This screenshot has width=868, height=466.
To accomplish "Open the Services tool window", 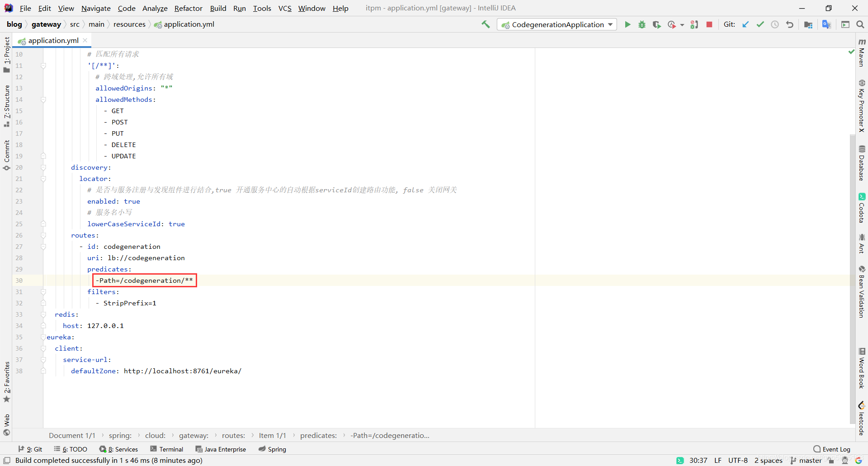I will (x=119, y=449).
